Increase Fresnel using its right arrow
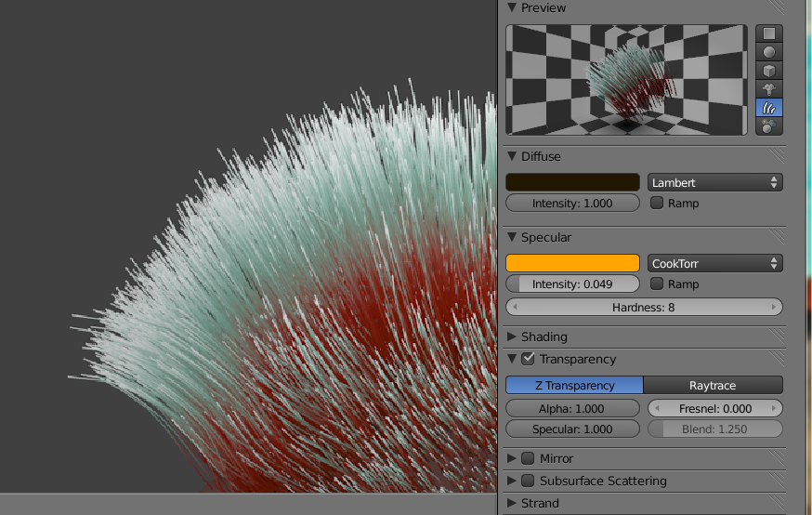Screen dimensions: 812x515 click(x=774, y=408)
